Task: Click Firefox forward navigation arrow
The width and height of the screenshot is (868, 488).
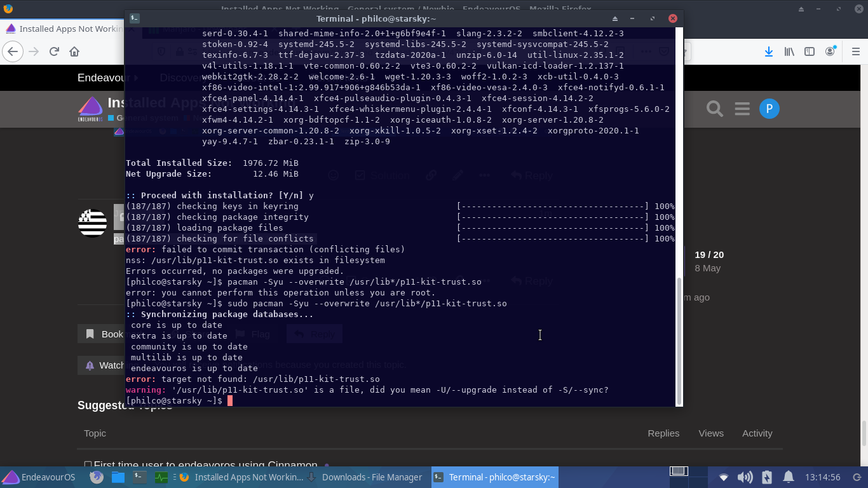Action: [34, 51]
